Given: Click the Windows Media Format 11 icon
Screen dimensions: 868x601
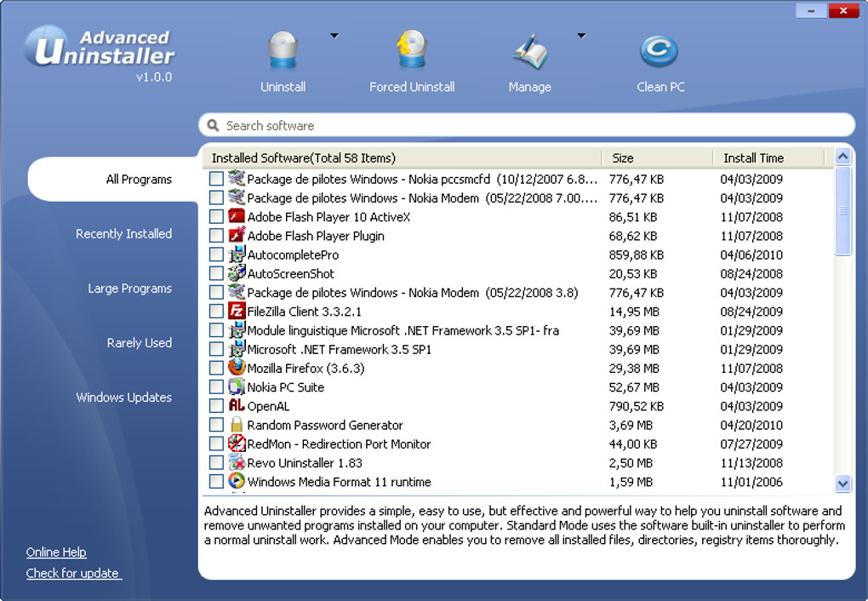Looking at the screenshot, I should click(x=237, y=481).
